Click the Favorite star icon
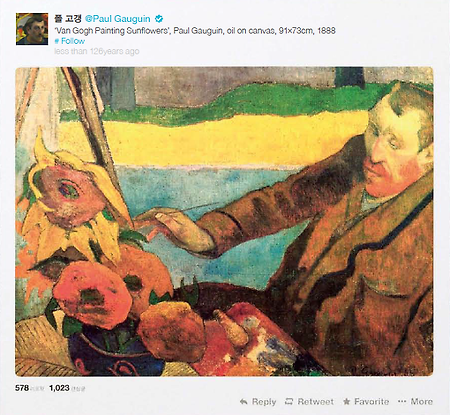 [x=347, y=402]
